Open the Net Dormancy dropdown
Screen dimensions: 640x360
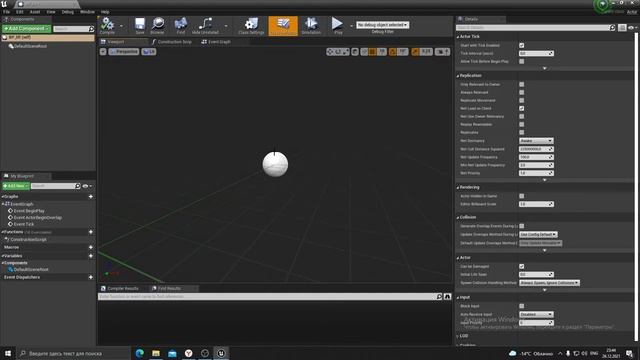pos(536,141)
